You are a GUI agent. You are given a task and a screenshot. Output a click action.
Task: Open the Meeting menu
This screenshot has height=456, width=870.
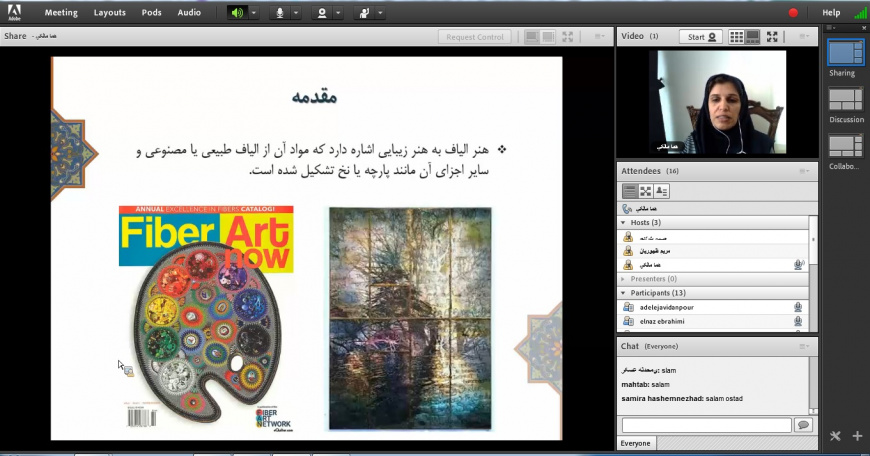pyautogui.click(x=60, y=13)
